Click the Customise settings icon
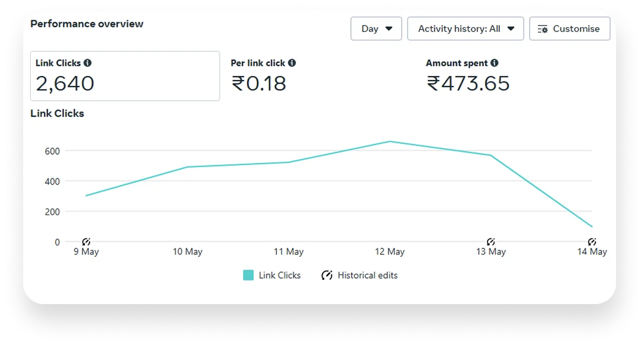 click(543, 29)
